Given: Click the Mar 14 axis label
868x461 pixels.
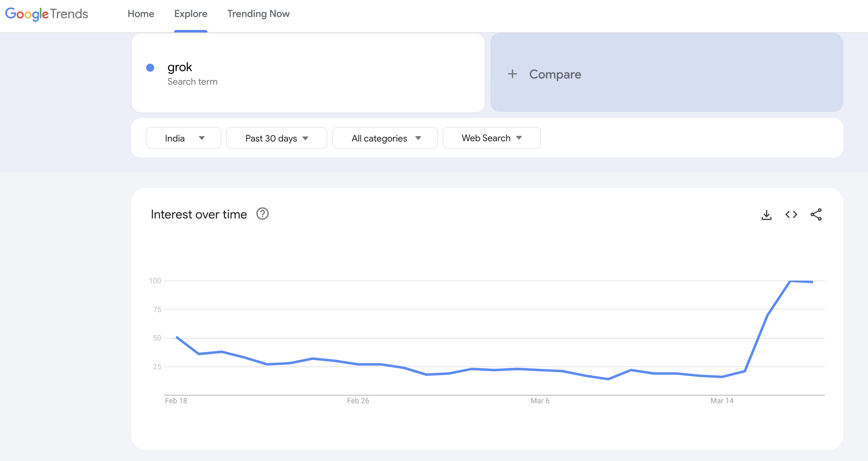Looking at the screenshot, I should click(x=722, y=401).
